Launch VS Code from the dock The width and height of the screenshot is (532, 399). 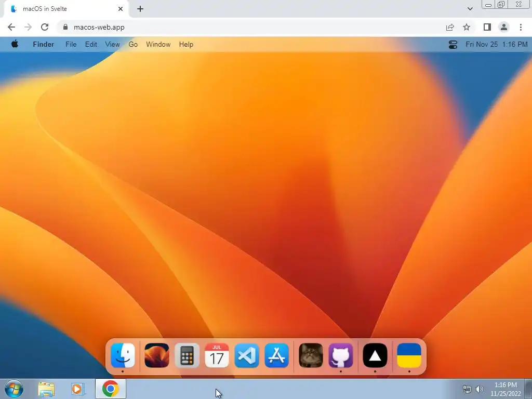pos(247,355)
